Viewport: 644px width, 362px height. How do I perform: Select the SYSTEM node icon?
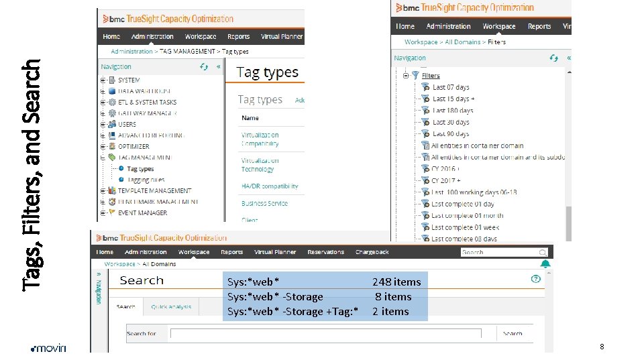(112, 80)
